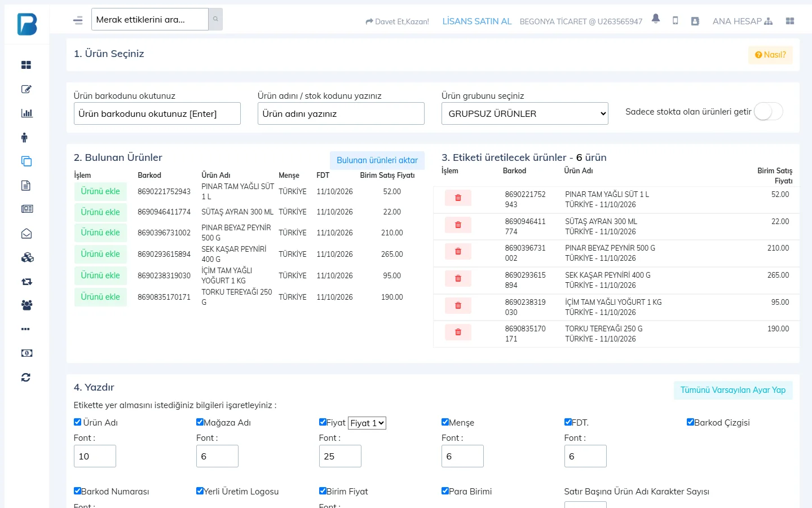812x508 pixels.
Task: Remove TORKU TEREYAĞI 250 G with trash icon
Action: [x=458, y=332]
